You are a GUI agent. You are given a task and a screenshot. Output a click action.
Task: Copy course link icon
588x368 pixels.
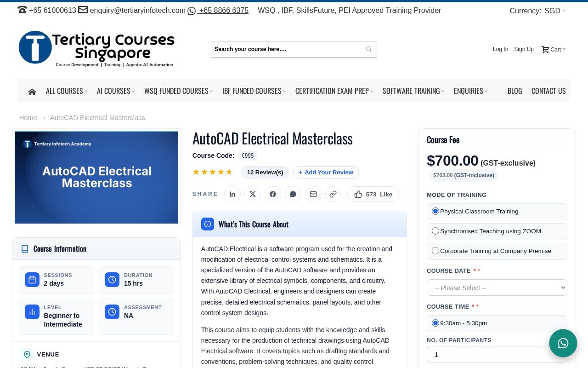[x=333, y=194]
